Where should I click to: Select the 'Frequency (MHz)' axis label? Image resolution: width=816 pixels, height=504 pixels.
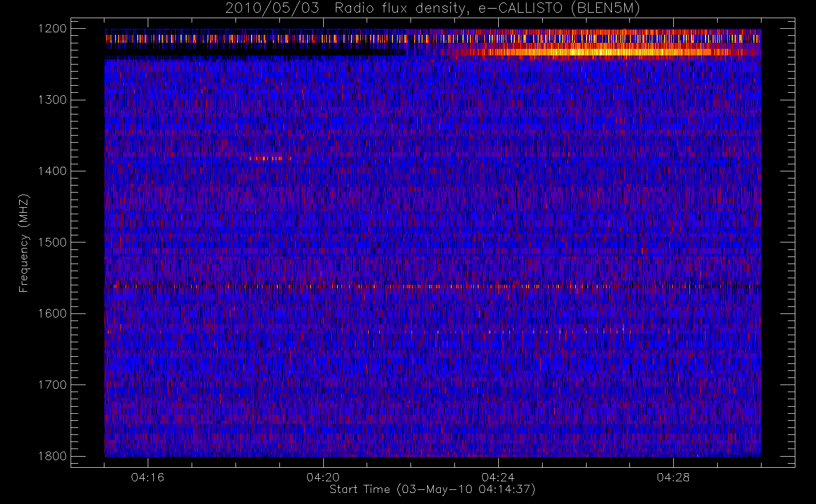(23, 243)
